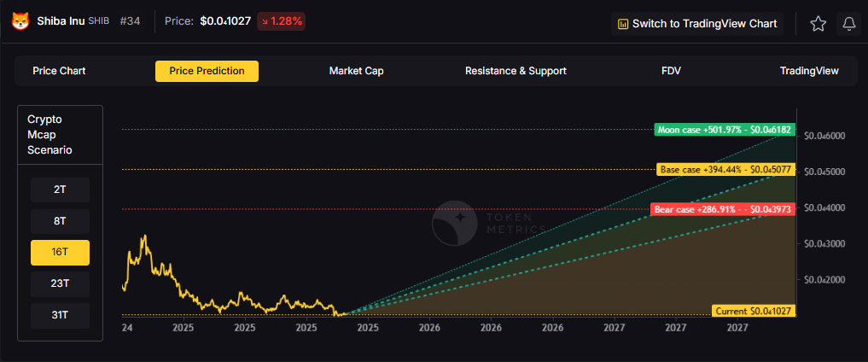Select the 16T market cap scenario

coord(61,253)
